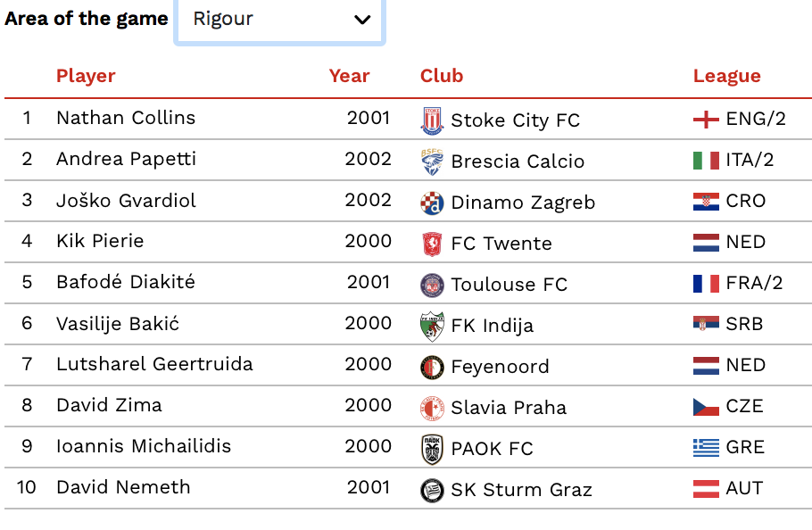The image size is (812, 530).
Task: Click the Slavia Praha crest
Action: tap(432, 408)
